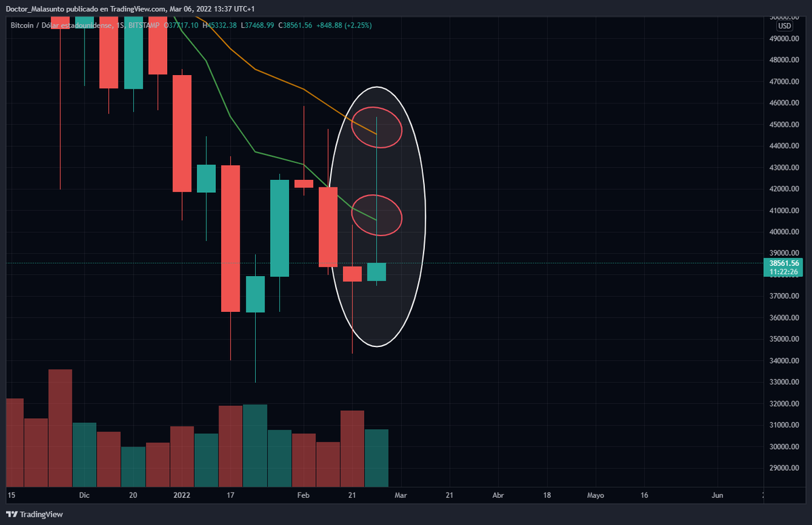Click the 43000.00 price axis label

(784, 168)
